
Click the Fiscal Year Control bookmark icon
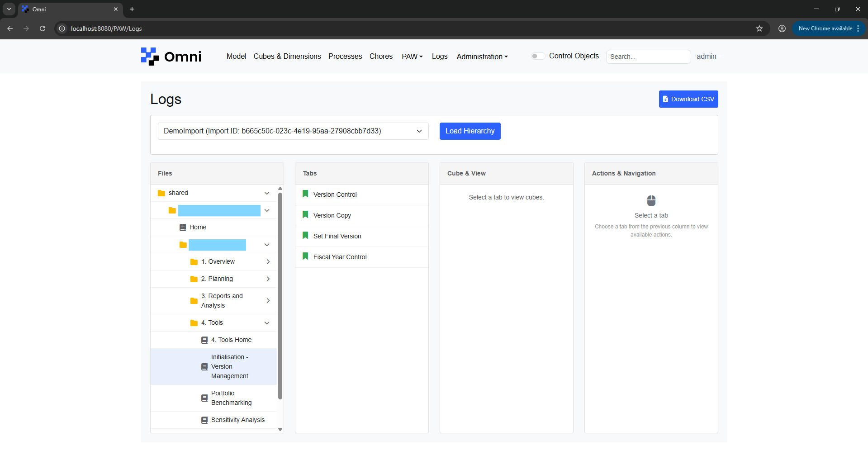tap(305, 256)
